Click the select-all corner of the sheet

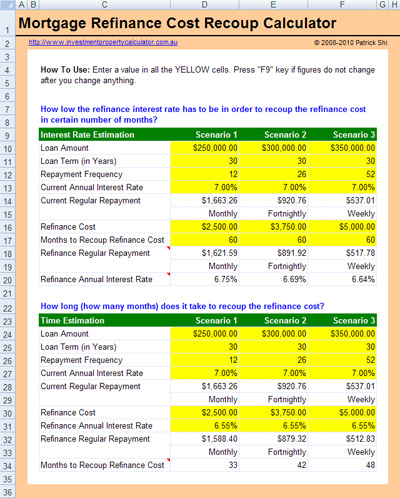(7, 4)
